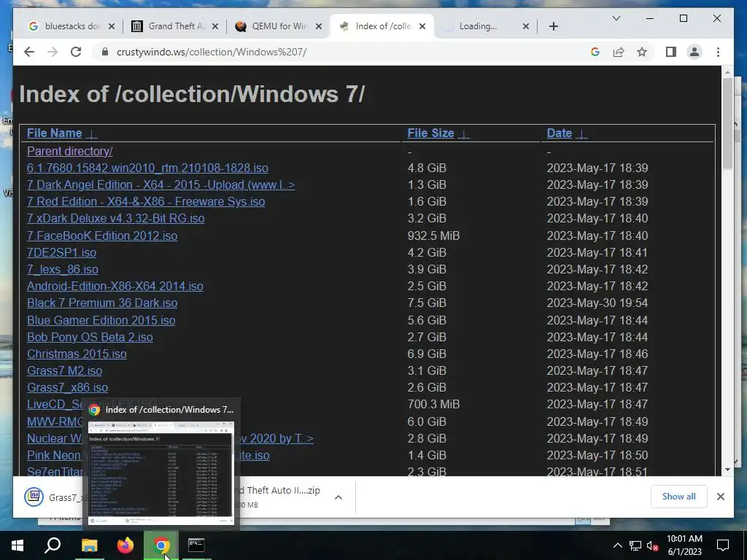Open 7.FaceBooK.Edition.2012.iso link
The height and width of the screenshot is (560, 747).
click(102, 236)
